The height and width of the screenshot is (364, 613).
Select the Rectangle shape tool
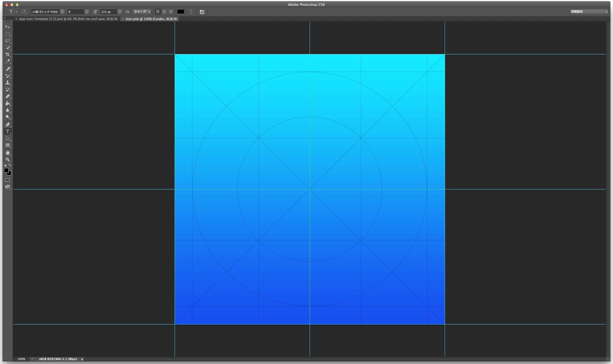(x=8, y=145)
